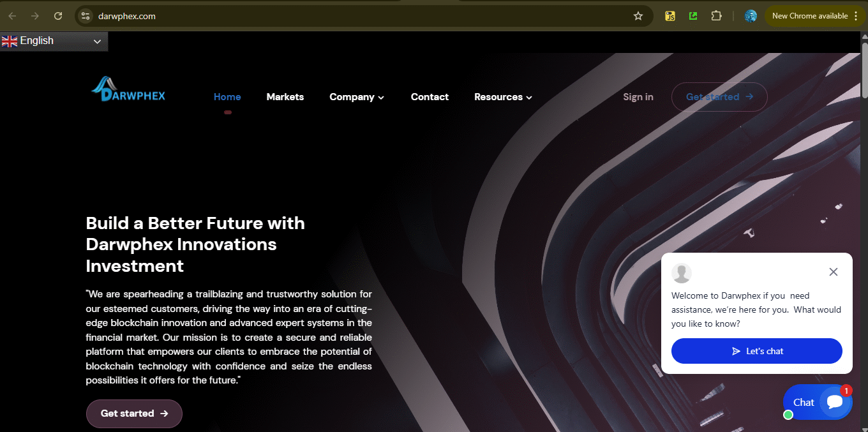Click Get started button below hero text

pos(134,413)
